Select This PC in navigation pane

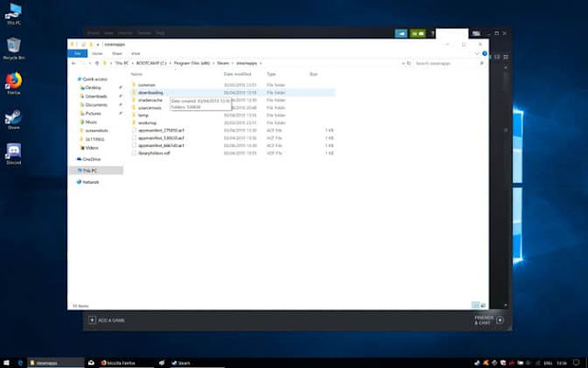coord(96,170)
